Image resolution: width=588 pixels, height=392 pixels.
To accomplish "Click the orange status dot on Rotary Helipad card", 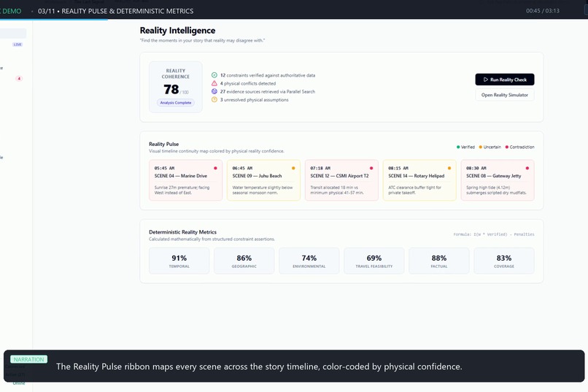I will [449, 168].
